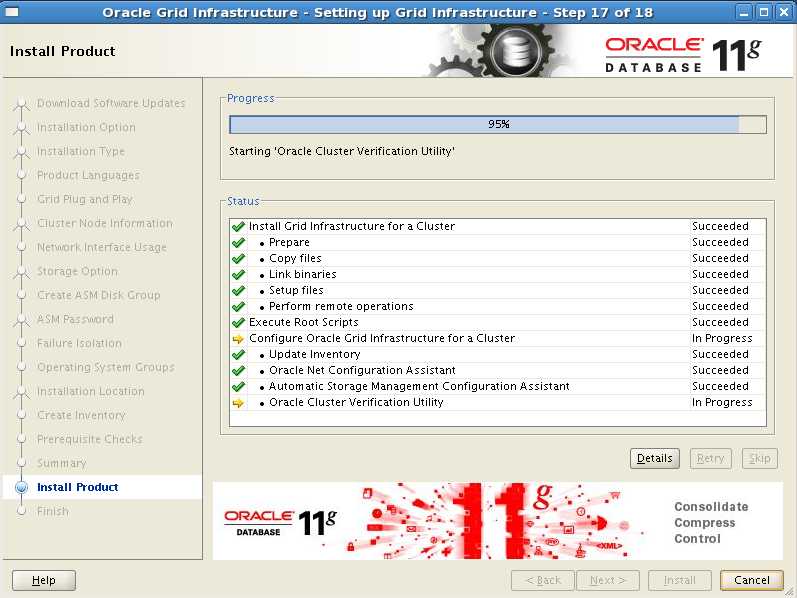The height and width of the screenshot is (598, 797).
Task: Click checkmark beside Oracle Net Configuration Assistant
Action: click(x=238, y=371)
